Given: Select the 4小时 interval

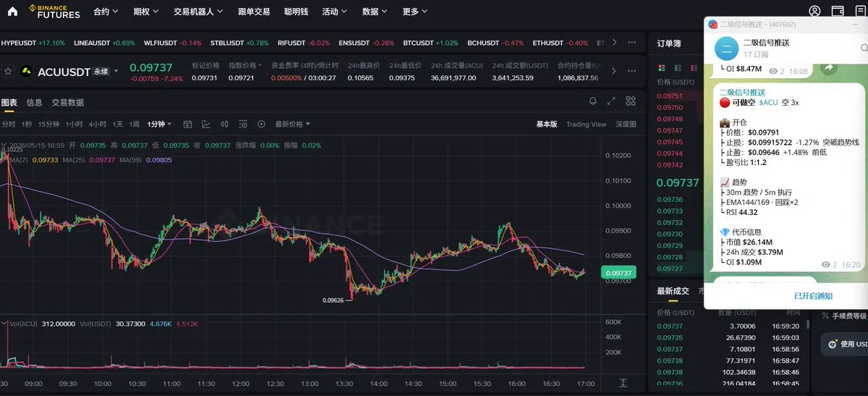Looking at the screenshot, I should tap(97, 124).
